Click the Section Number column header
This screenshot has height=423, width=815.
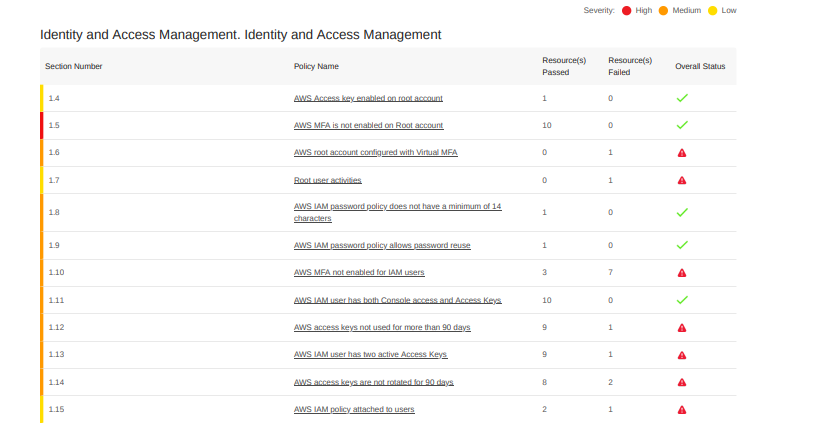[x=73, y=67]
